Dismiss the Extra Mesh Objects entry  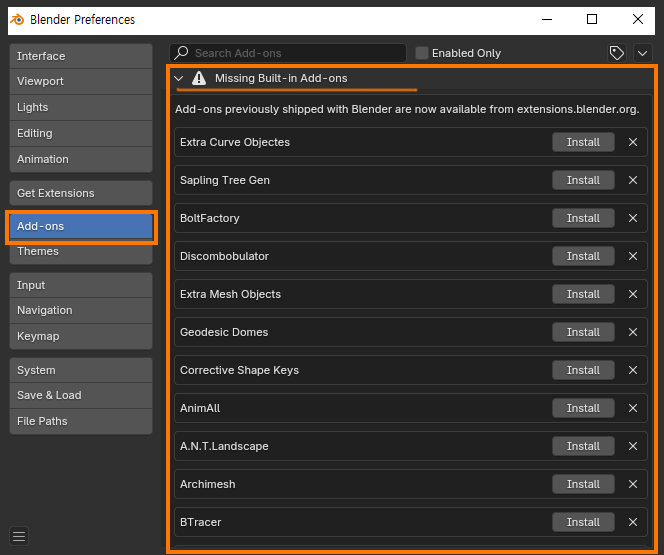tap(633, 294)
